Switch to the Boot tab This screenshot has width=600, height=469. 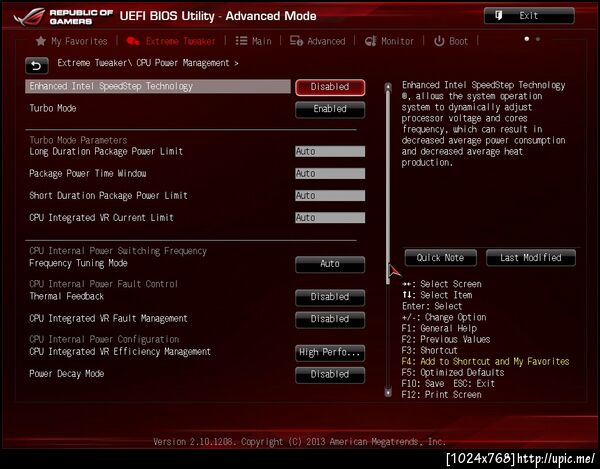coord(451,41)
